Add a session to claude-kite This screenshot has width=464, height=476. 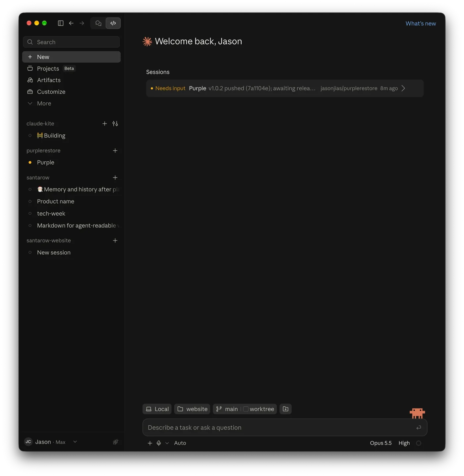click(105, 124)
